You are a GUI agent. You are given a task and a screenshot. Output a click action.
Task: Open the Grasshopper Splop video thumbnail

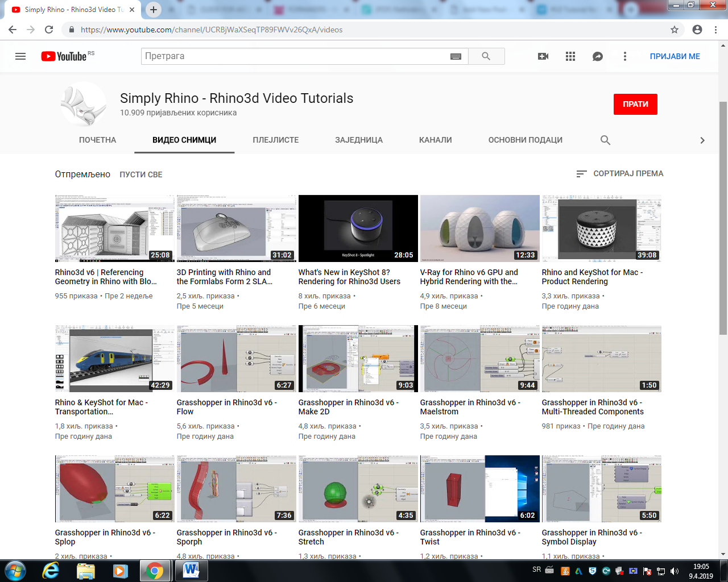click(x=115, y=489)
